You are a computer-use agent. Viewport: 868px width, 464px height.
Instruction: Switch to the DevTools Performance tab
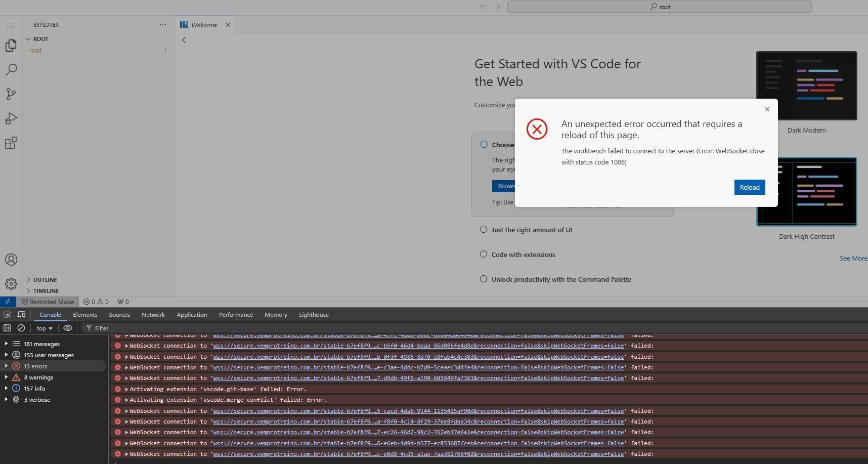click(236, 315)
